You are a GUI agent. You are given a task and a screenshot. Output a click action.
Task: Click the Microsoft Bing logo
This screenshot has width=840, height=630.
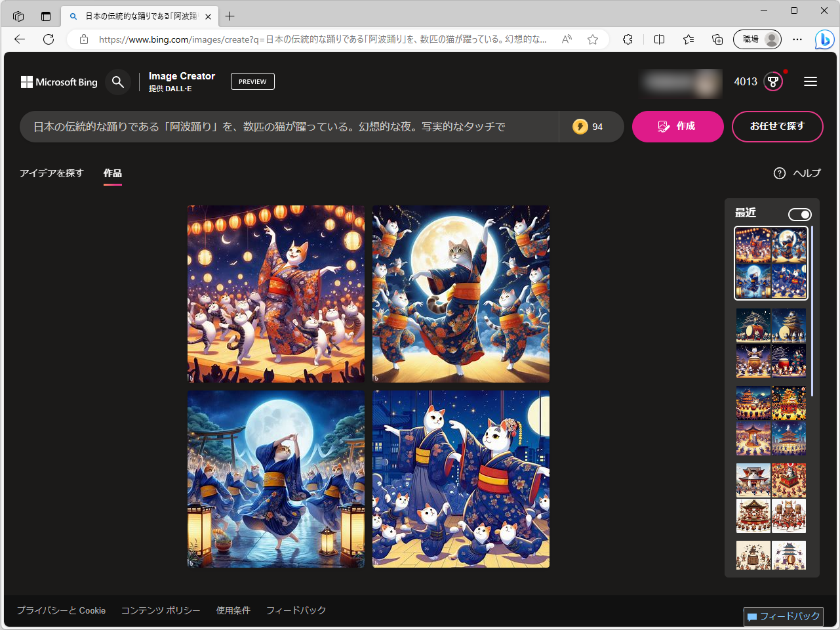click(x=58, y=81)
